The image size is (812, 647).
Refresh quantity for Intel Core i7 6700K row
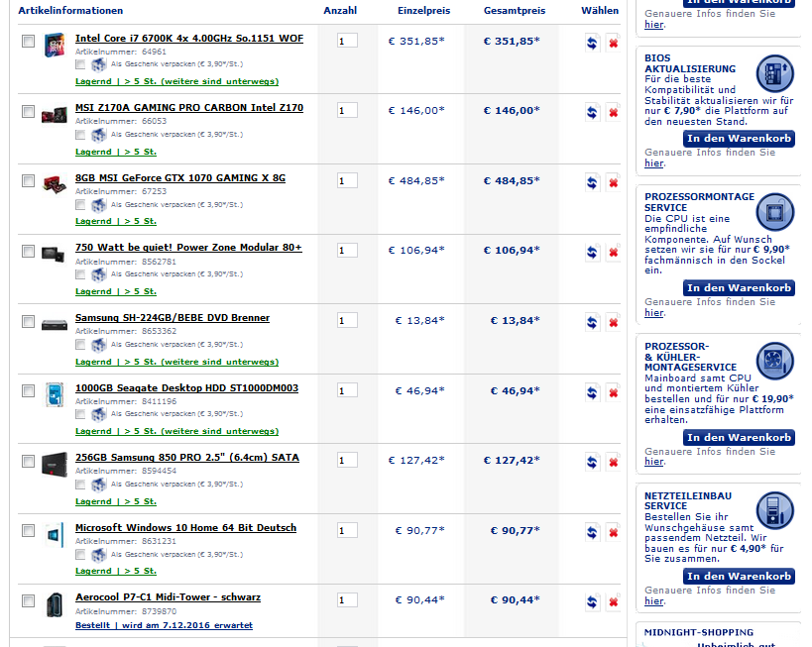point(592,43)
